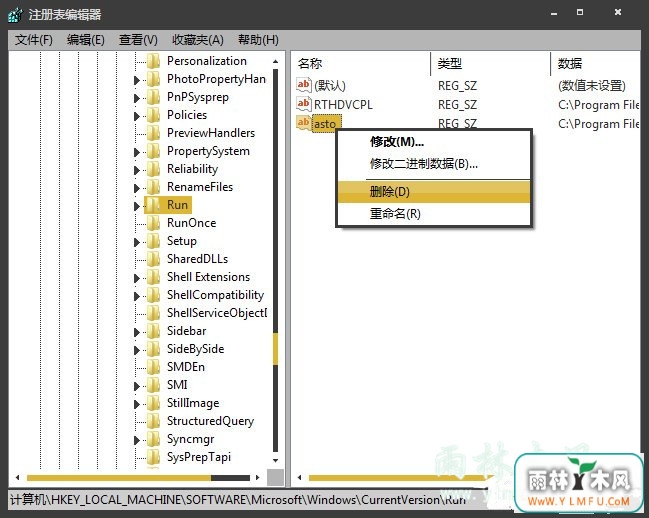Expand the Reliability tree node arrow

pyautogui.click(x=137, y=170)
